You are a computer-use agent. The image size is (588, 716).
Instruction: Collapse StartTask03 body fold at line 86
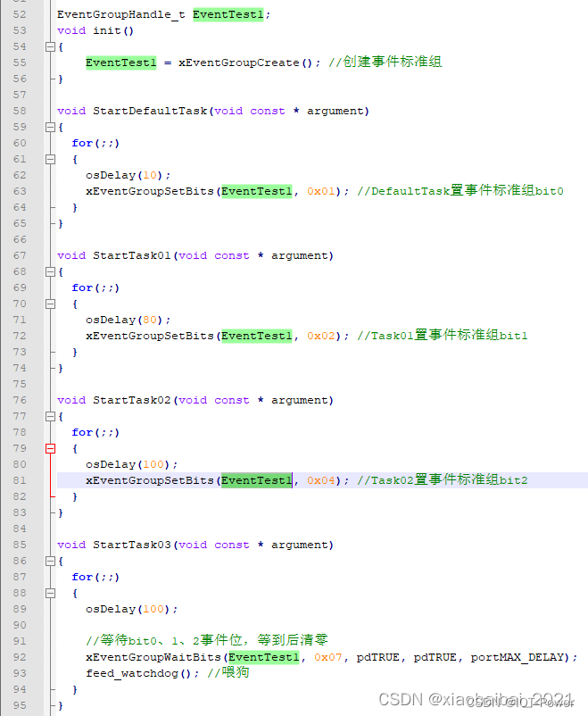coord(50,562)
